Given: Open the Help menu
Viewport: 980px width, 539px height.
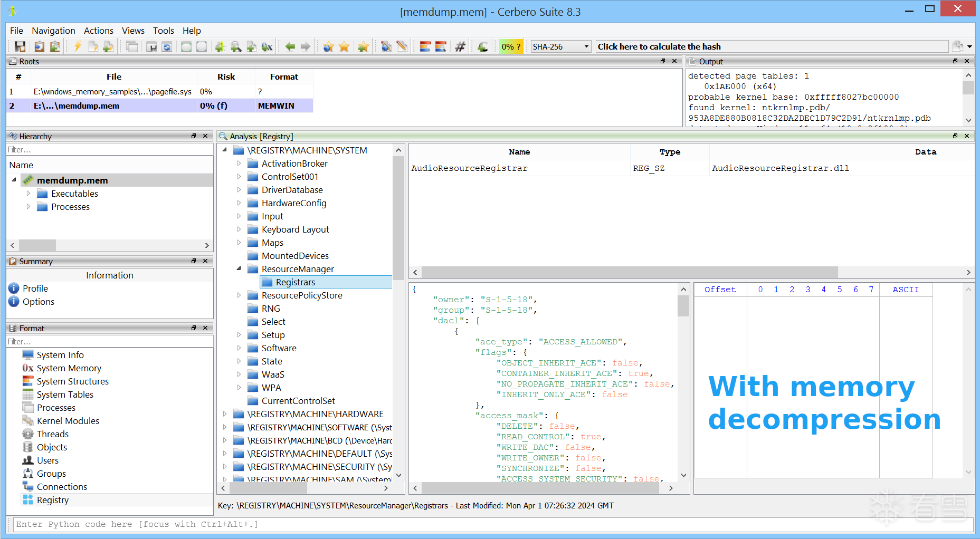Looking at the screenshot, I should [192, 31].
